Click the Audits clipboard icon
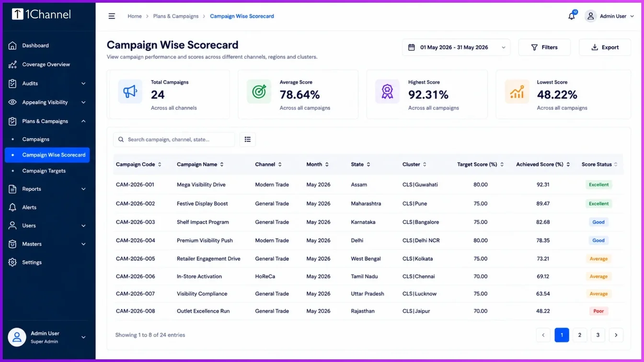 [12, 83]
